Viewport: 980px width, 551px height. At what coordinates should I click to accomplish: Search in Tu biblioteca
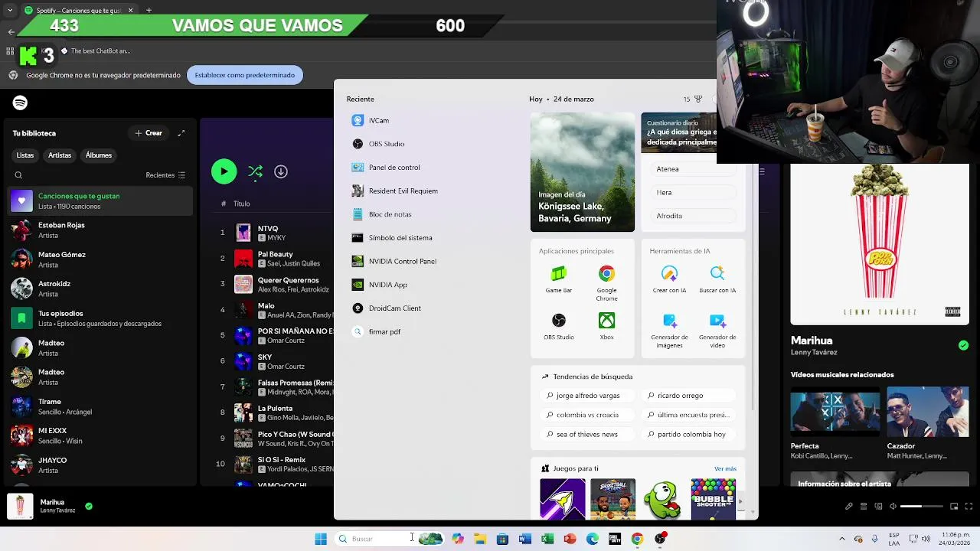[18, 175]
